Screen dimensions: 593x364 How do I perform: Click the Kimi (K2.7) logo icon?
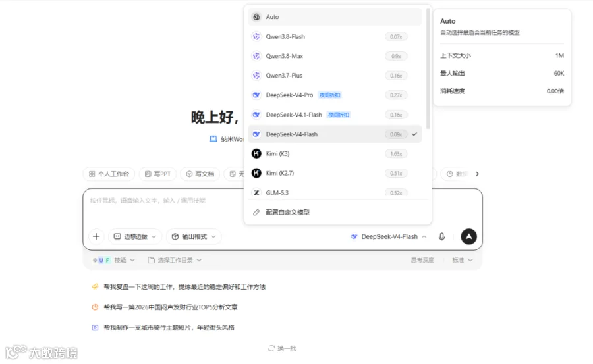[256, 173]
